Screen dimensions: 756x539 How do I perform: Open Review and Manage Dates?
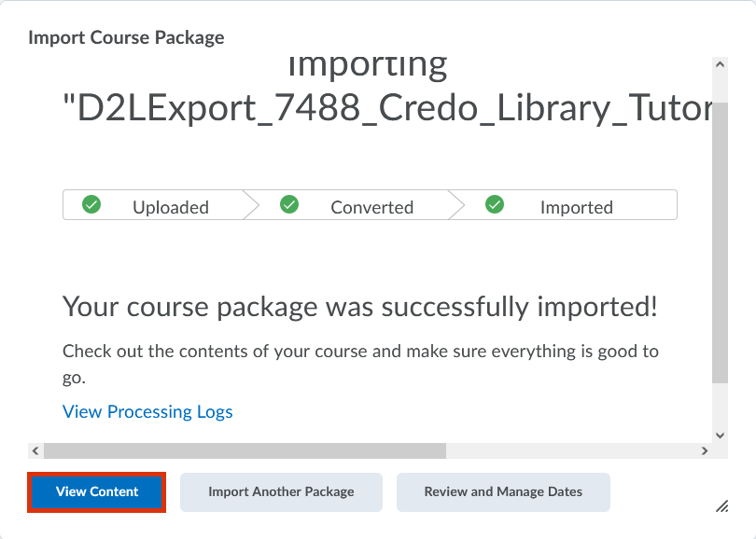point(503,491)
